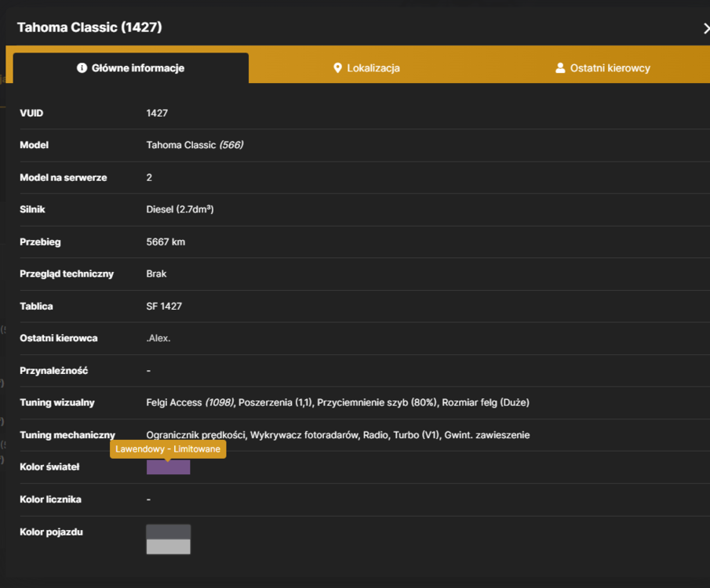The width and height of the screenshot is (710, 588).
Task: Click the lavender Kolor świateł swatch
Action: point(169,467)
